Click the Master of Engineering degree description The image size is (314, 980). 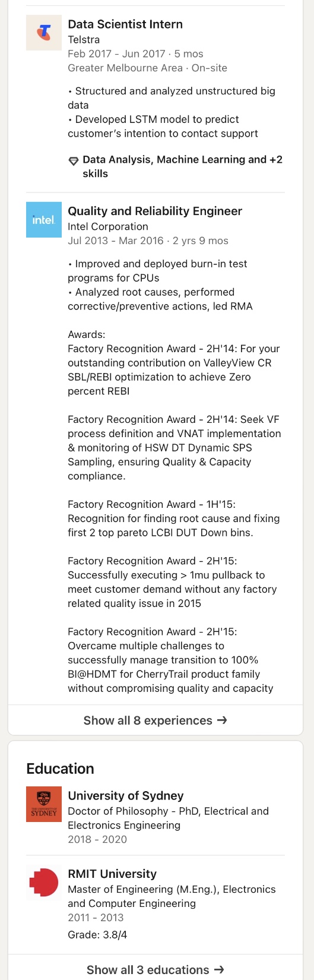pos(172,896)
